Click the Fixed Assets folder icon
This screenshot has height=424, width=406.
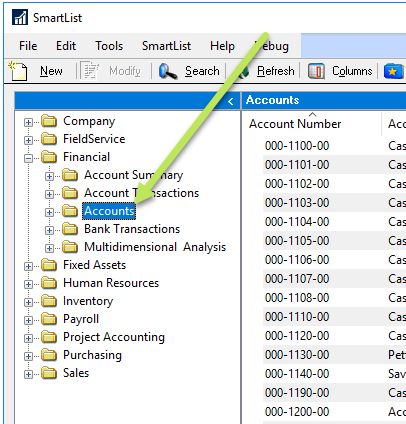pos(49,265)
